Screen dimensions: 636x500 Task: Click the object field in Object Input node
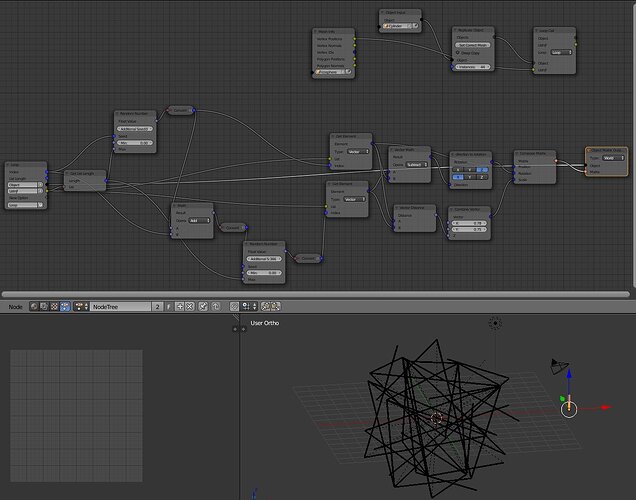(x=397, y=26)
